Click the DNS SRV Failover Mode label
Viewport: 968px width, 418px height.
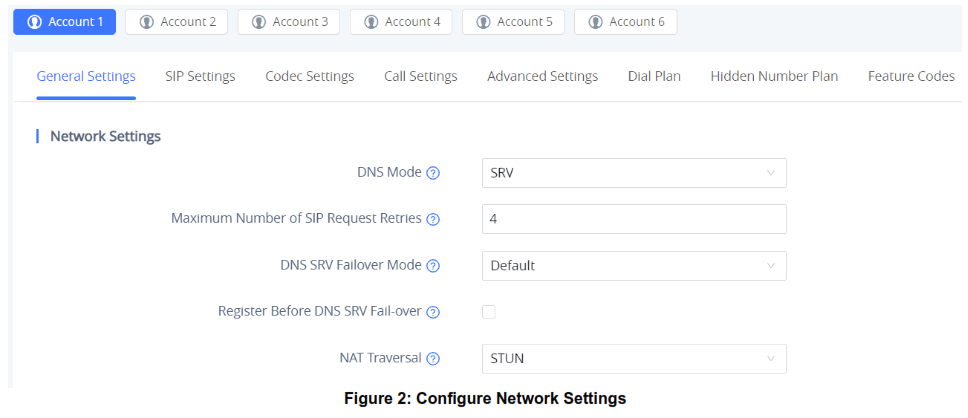click(351, 265)
